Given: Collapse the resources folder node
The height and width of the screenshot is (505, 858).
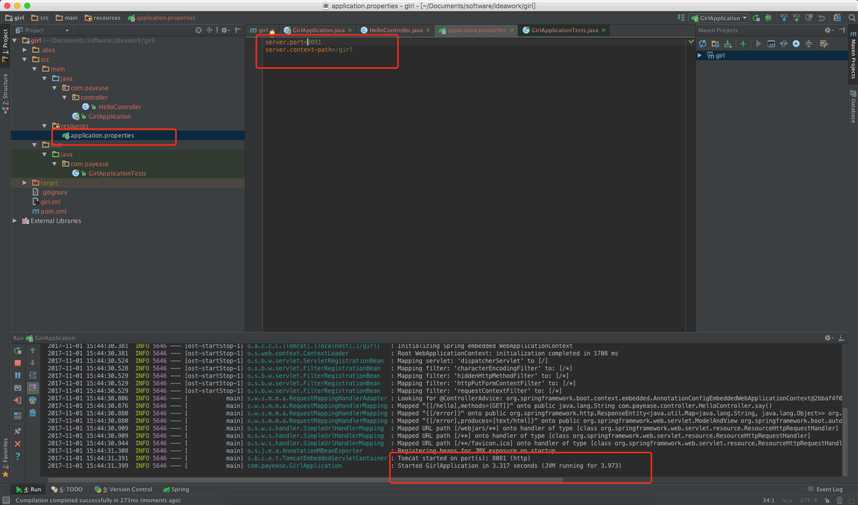Looking at the screenshot, I should click(x=44, y=126).
